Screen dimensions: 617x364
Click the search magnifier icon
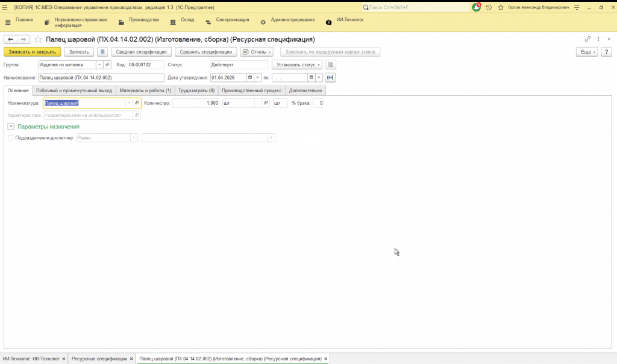(366, 7)
